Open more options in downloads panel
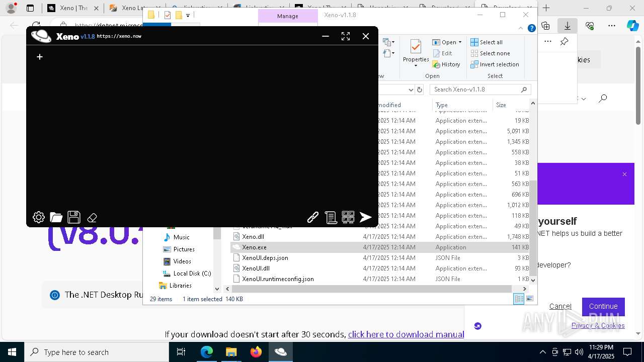Image resolution: width=644 pixels, height=362 pixels. [548, 42]
